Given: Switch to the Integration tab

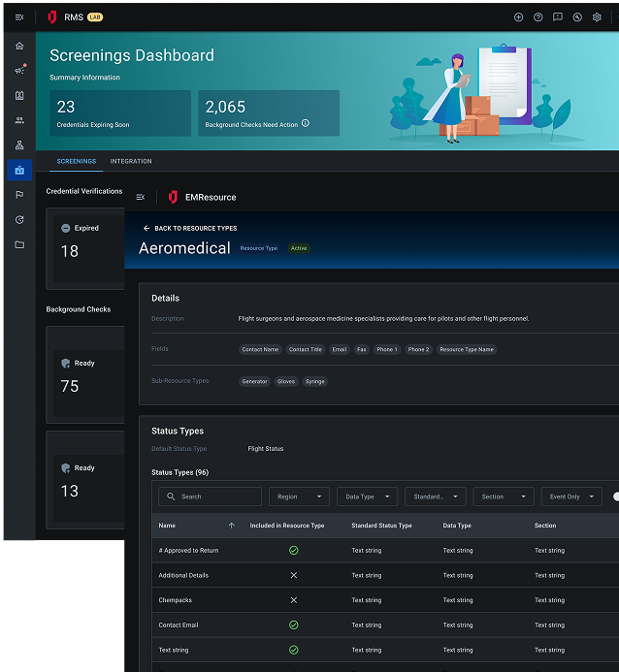Looking at the screenshot, I should tap(131, 161).
